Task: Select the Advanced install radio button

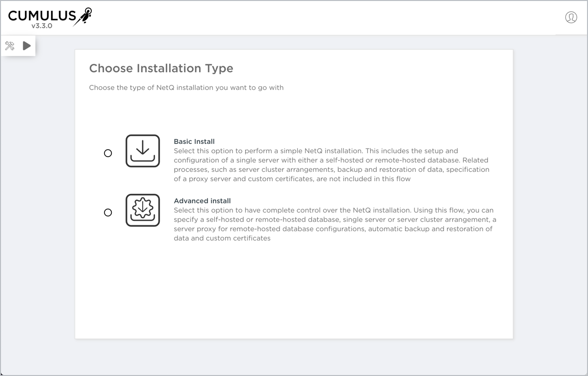Action: [x=108, y=213]
